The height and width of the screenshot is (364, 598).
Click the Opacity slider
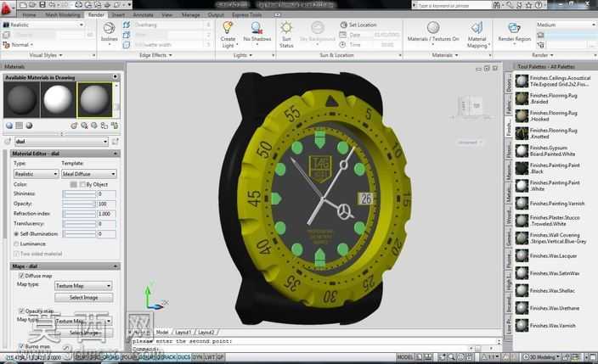click(79, 204)
